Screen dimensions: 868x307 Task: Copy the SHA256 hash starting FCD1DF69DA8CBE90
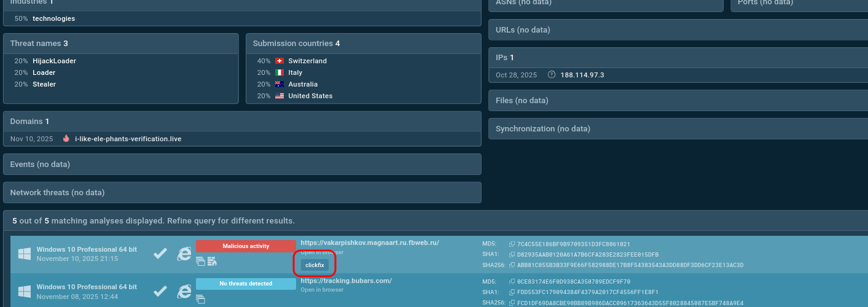coord(512,303)
